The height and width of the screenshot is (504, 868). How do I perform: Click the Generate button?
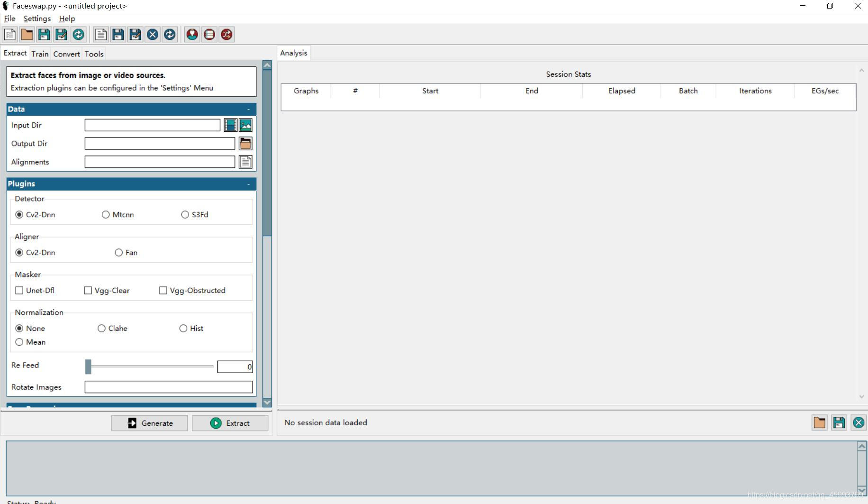pyautogui.click(x=149, y=423)
